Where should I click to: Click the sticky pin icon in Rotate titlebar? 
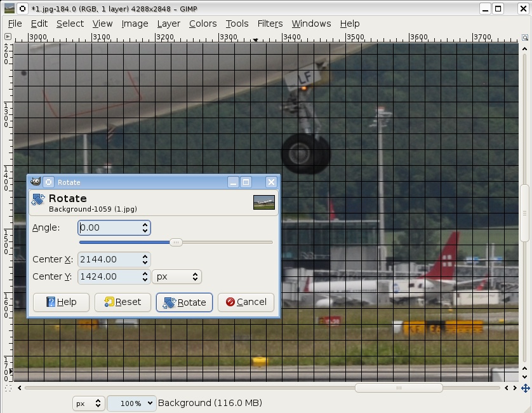[x=48, y=182]
